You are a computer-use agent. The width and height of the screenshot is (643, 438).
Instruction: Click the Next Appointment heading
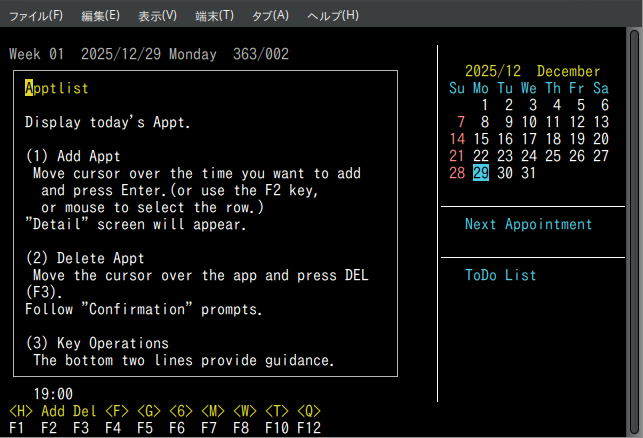pyautogui.click(x=529, y=224)
